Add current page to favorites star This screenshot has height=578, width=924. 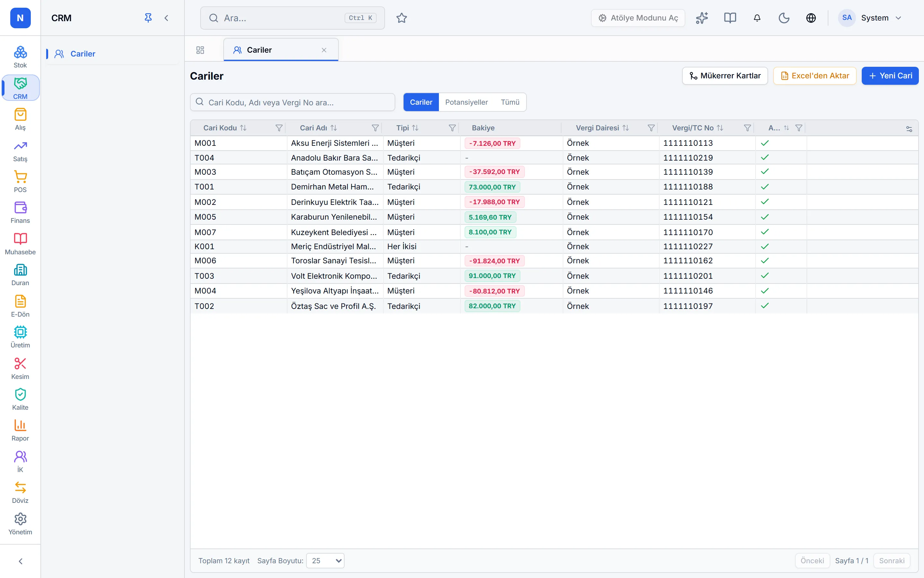(402, 18)
